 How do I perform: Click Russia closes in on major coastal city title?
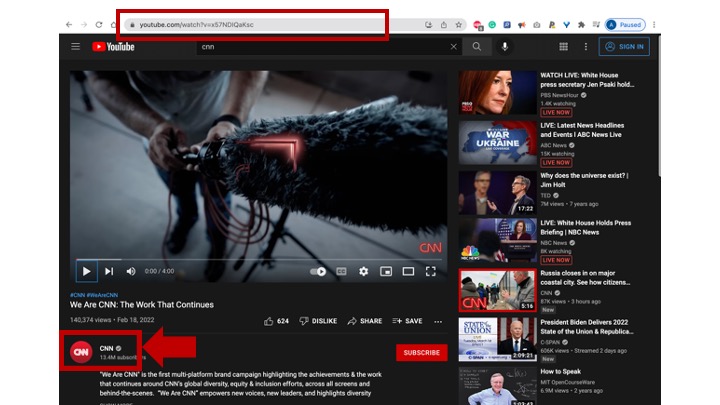(x=585, y=278)
